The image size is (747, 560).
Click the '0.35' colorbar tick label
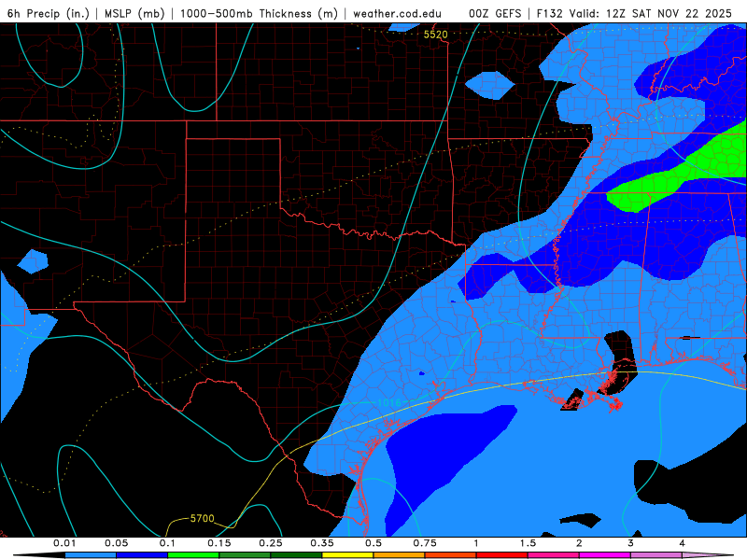322,543
